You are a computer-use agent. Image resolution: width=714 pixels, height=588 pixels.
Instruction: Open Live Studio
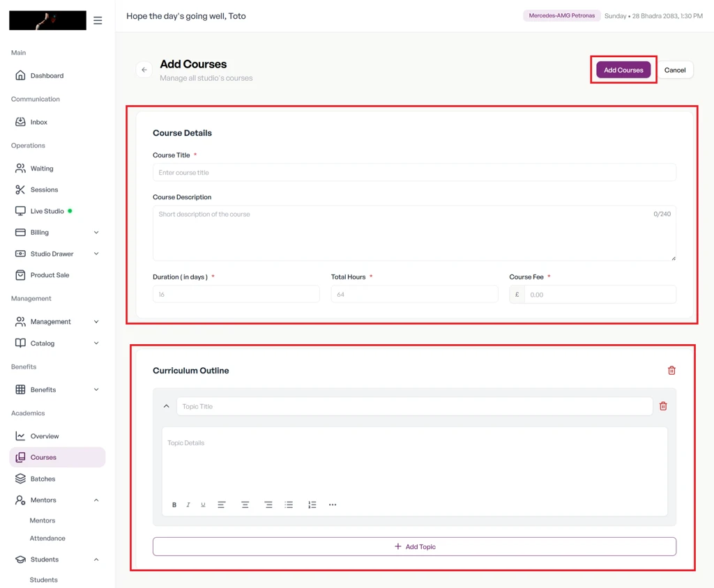click(57, 211)
